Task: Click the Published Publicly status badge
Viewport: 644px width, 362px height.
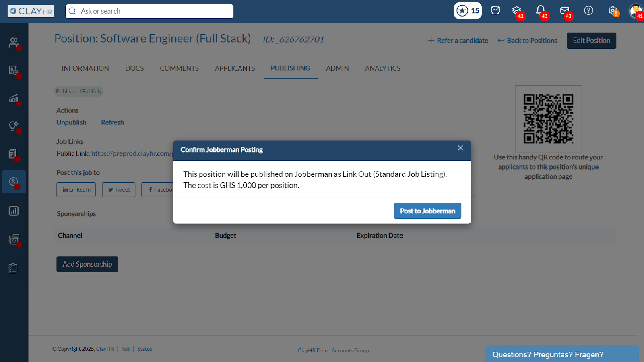Action: point(79,91)
